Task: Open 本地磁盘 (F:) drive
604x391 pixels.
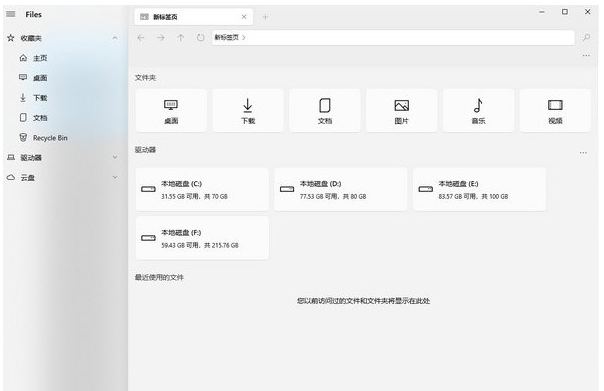Action: (202, 238)
